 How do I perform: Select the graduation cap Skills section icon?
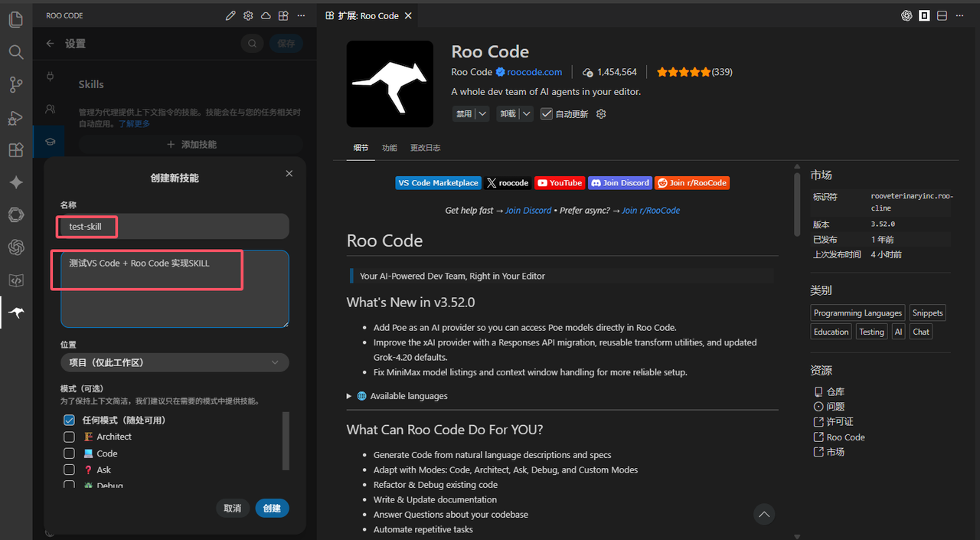tap(51, 141)
